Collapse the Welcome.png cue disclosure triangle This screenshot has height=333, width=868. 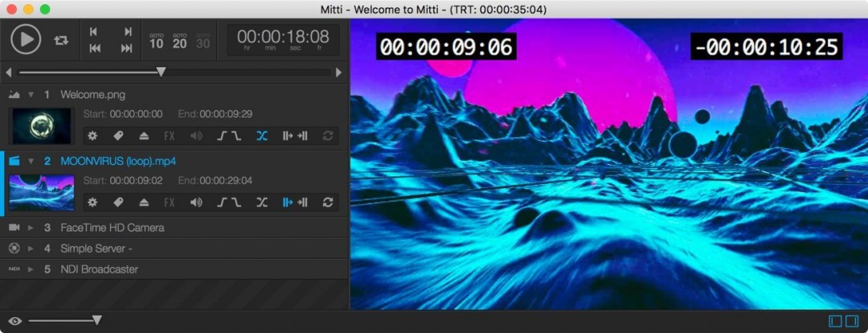[31, 95]
